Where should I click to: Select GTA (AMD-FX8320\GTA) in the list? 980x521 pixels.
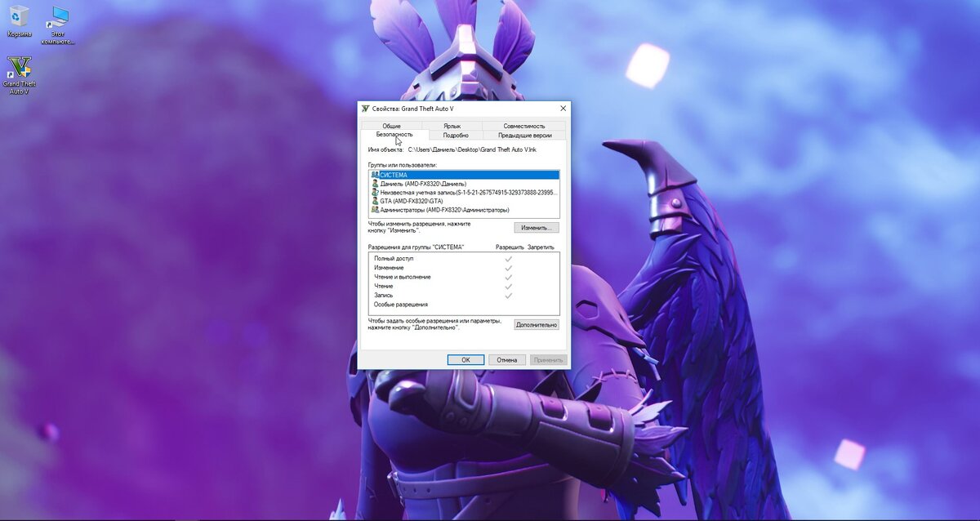point(464,201)
